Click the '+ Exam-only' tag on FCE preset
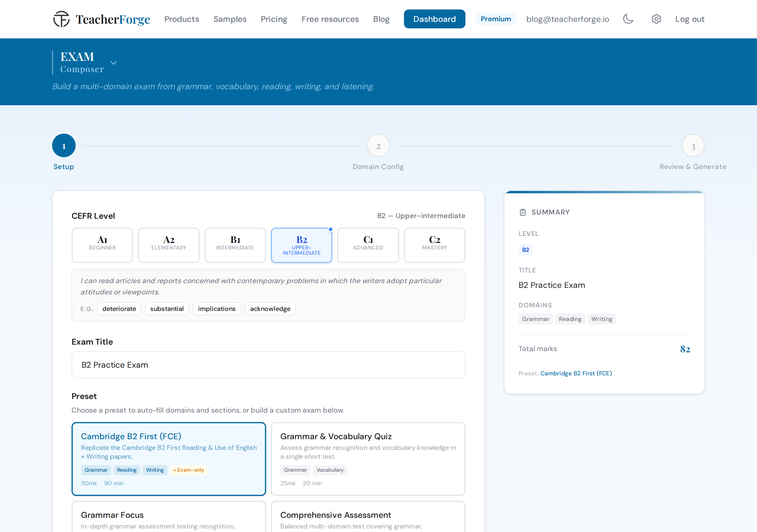Image resolution: width=757 pixels, height=532 pixels. [189, 470]
